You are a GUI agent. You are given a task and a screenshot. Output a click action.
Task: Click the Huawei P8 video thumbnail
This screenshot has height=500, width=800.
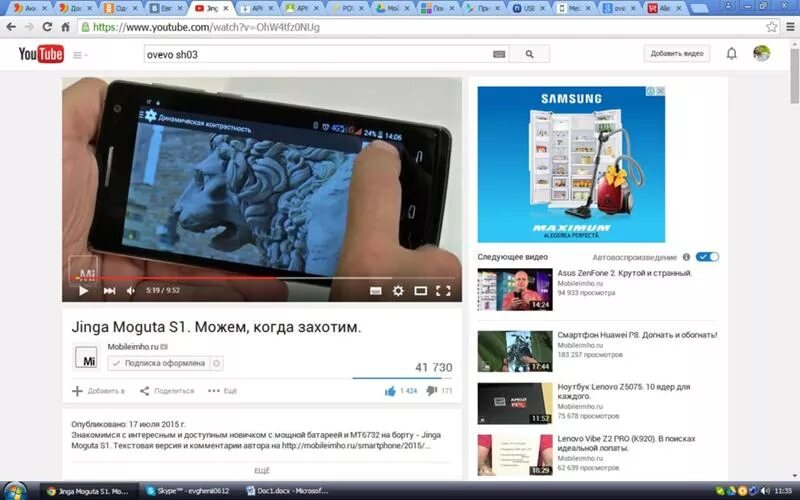coord(515,352)
